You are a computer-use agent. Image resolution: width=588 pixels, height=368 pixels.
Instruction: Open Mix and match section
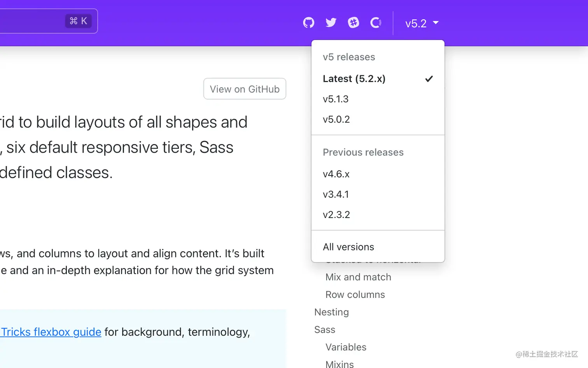coord(358,277)
